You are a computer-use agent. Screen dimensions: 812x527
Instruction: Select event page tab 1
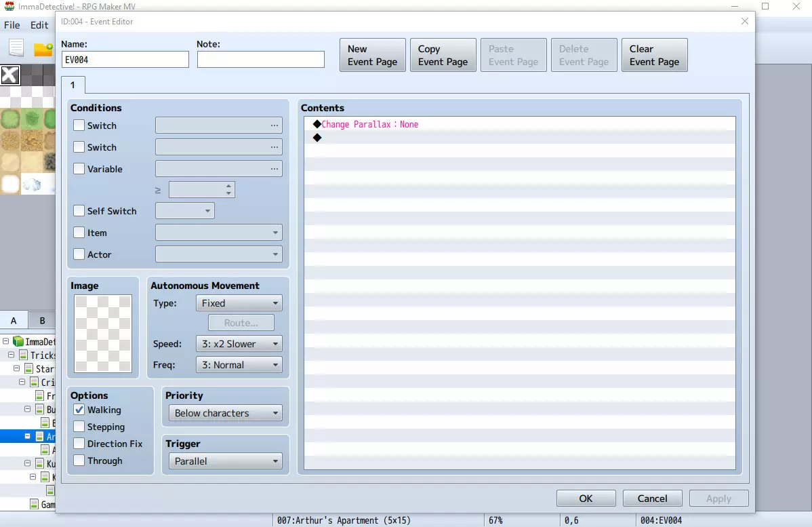[x=73, y=85]
